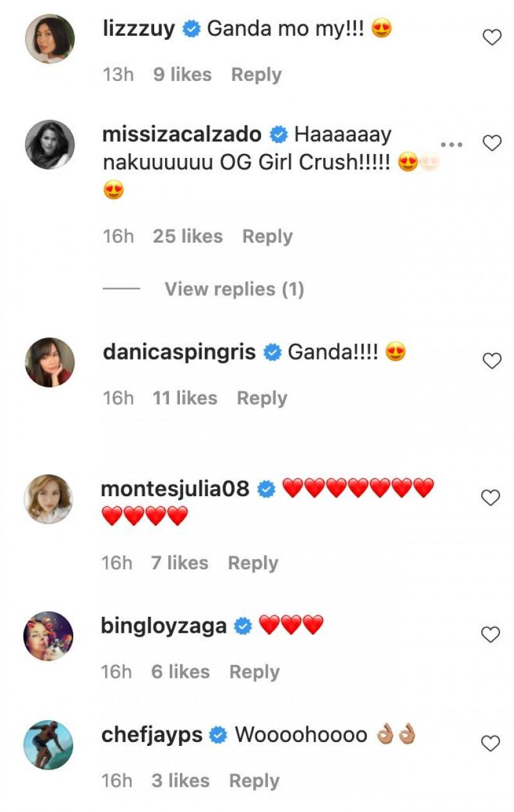Image resolution: width=514 pixels, height=812 pixels.
Task: Open montesjulia08's profile avatar
Action: click(x=49, y=499)
